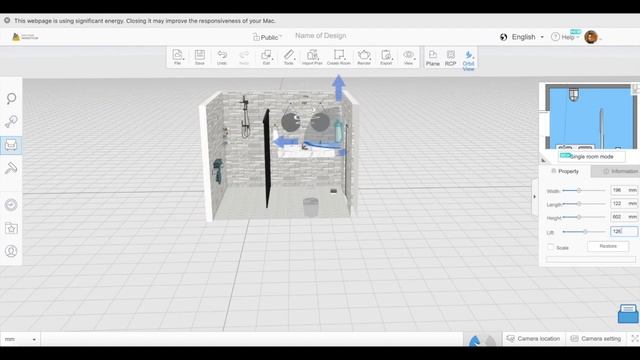Click the Create Room icon
640x360 pixels.
(339, 57)
